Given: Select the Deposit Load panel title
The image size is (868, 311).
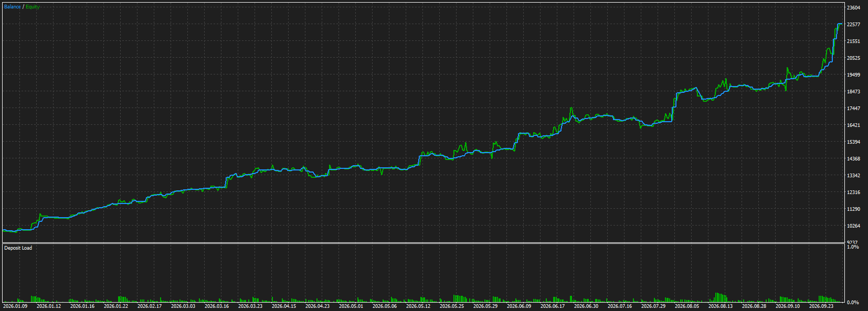Looking at the screenshot, I should [18, 248].
